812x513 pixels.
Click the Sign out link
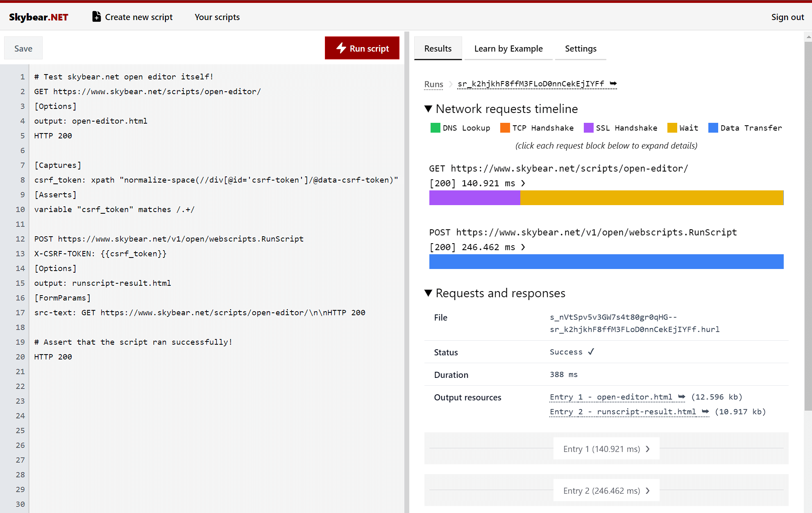[x=788, y=16]
